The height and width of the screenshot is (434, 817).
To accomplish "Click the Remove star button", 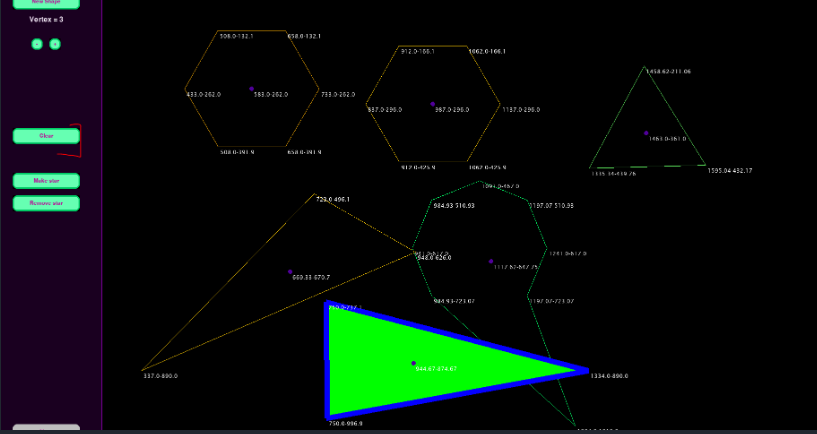I will click(x=46, y=203).
